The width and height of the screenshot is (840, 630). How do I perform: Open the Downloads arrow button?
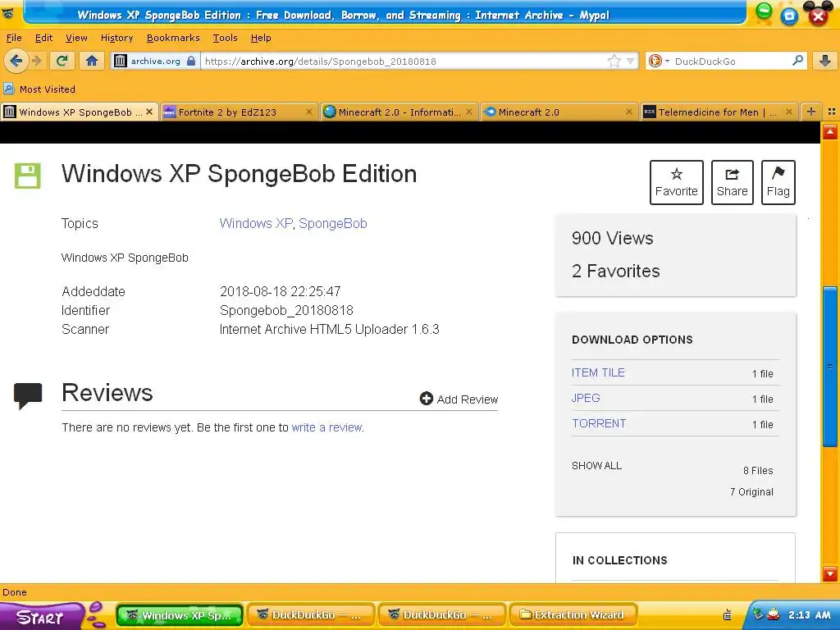tap(825, 61)
